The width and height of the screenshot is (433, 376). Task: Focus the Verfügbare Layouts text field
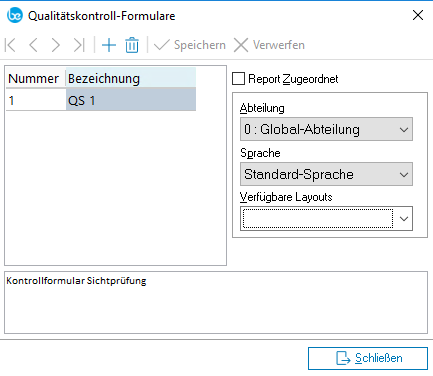tap(318, 219)
